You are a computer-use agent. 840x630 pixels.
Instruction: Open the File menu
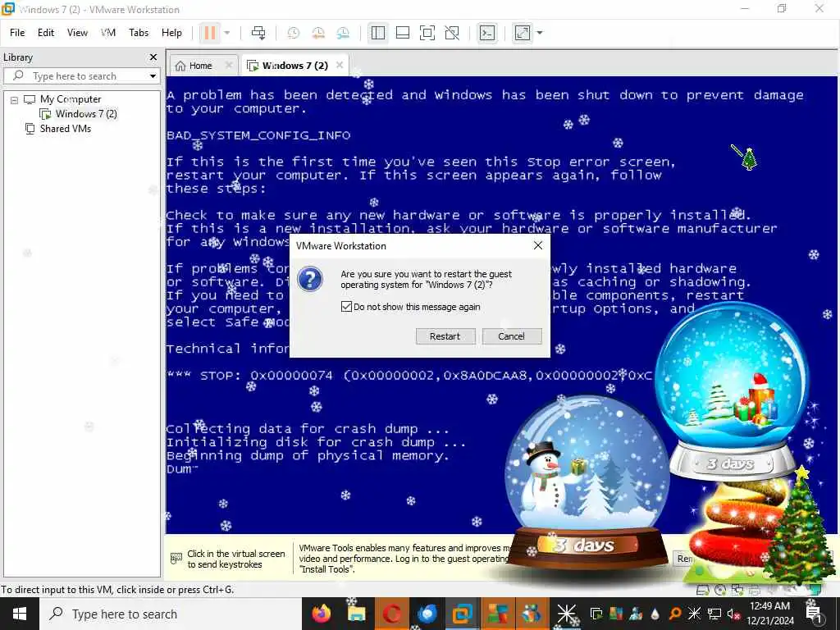pyautogui.click(x=17, y=33)
